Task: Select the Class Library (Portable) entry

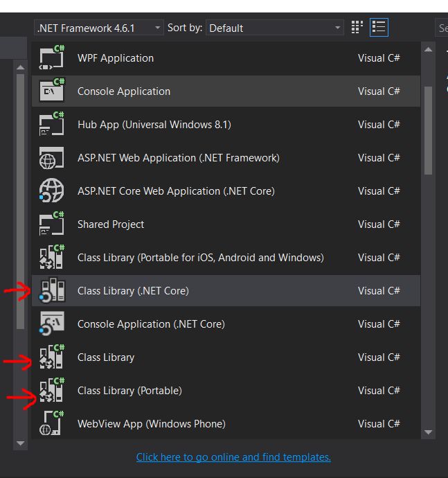Action: click(129, 391)
